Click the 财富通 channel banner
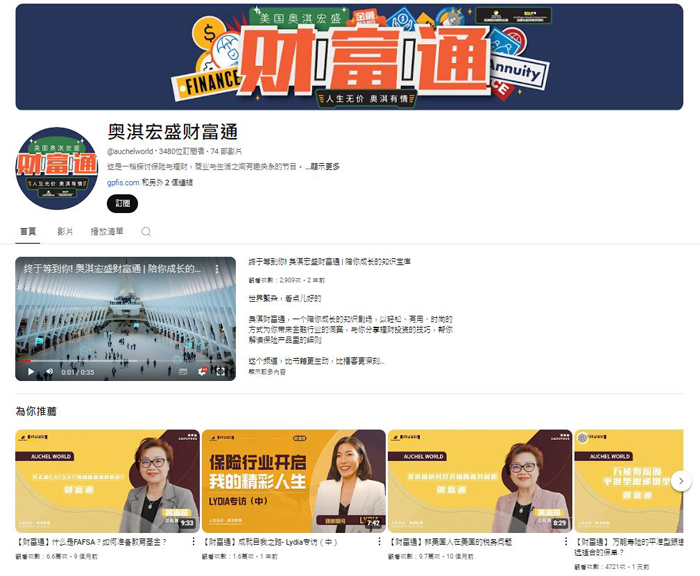 tap(349, 57)
